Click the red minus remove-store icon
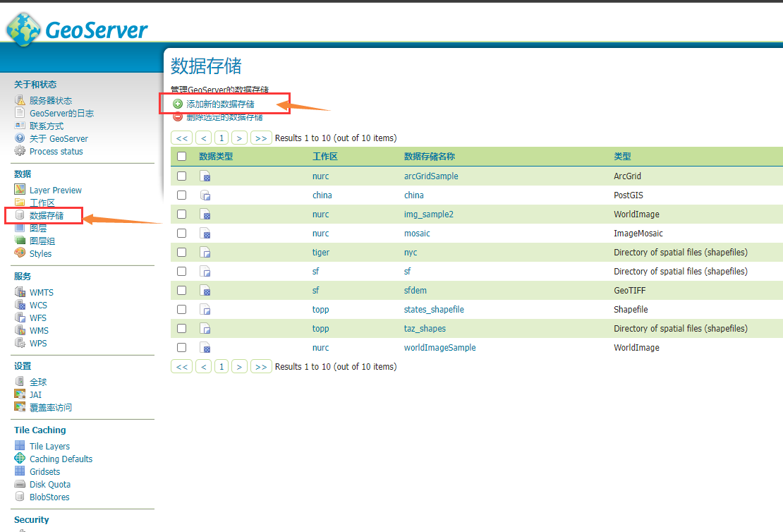The image size is (783, 532). [178, 117]
